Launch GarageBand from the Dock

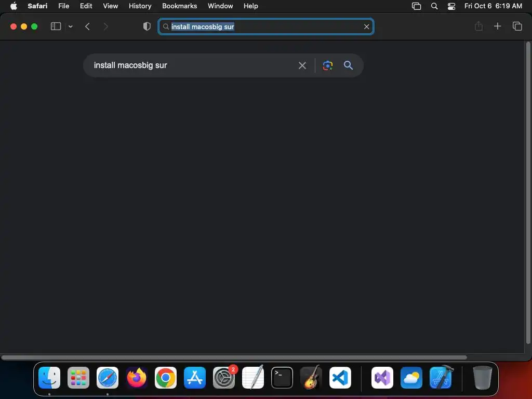coord(311,378)
